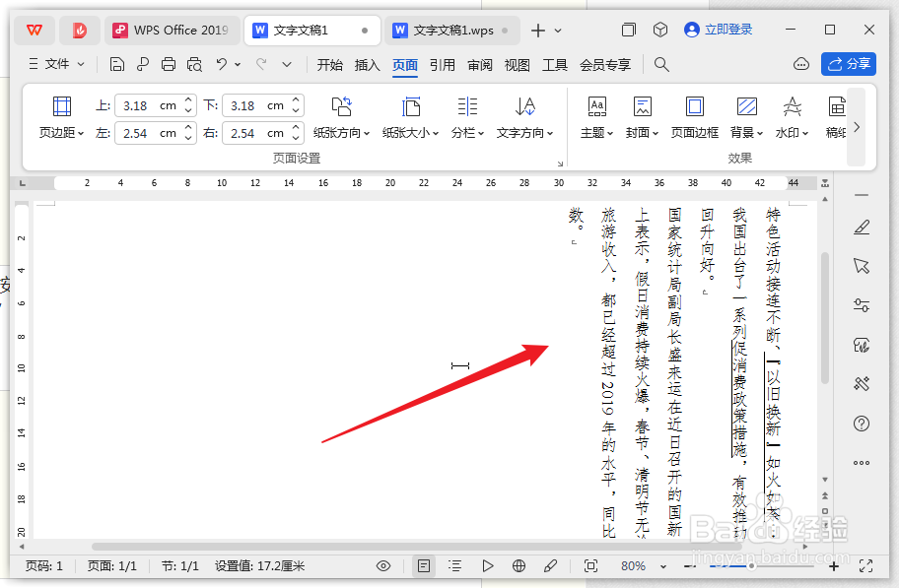The image size is (899, 588).
Task: Enable web layout view via globe icon
Action: tap(518, 566)
